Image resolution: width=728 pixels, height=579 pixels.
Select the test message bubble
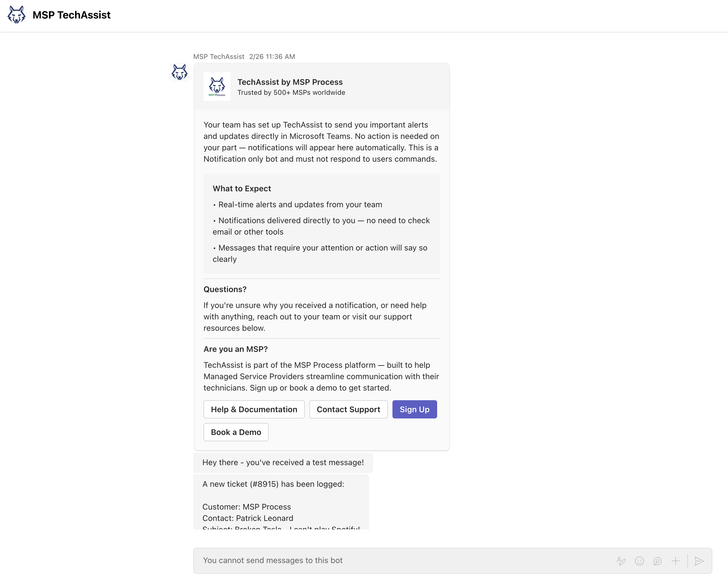(x=283, y=463)
